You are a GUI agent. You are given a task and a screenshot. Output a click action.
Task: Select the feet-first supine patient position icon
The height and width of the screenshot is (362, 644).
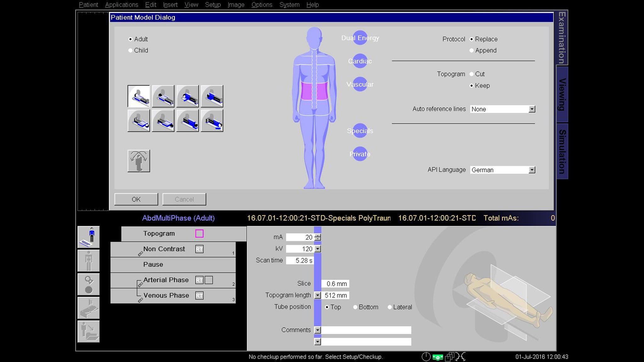139,120
